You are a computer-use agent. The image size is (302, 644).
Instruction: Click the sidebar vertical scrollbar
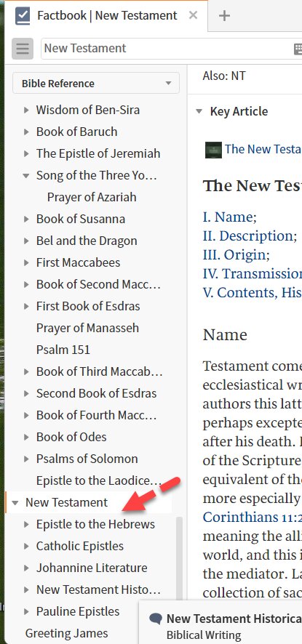179,558
